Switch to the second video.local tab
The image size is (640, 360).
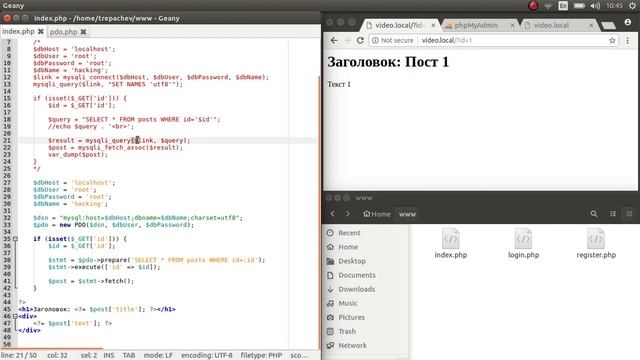551,25
